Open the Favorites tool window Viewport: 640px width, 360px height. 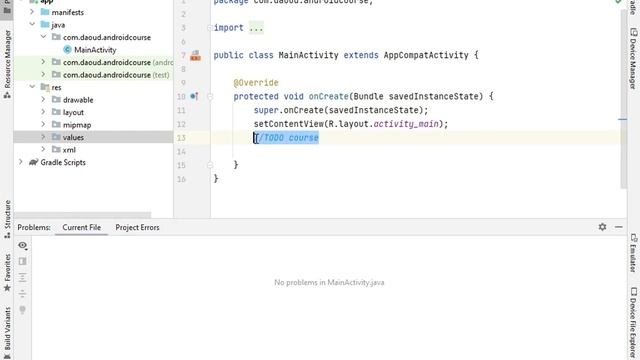[x=7, y=273]
